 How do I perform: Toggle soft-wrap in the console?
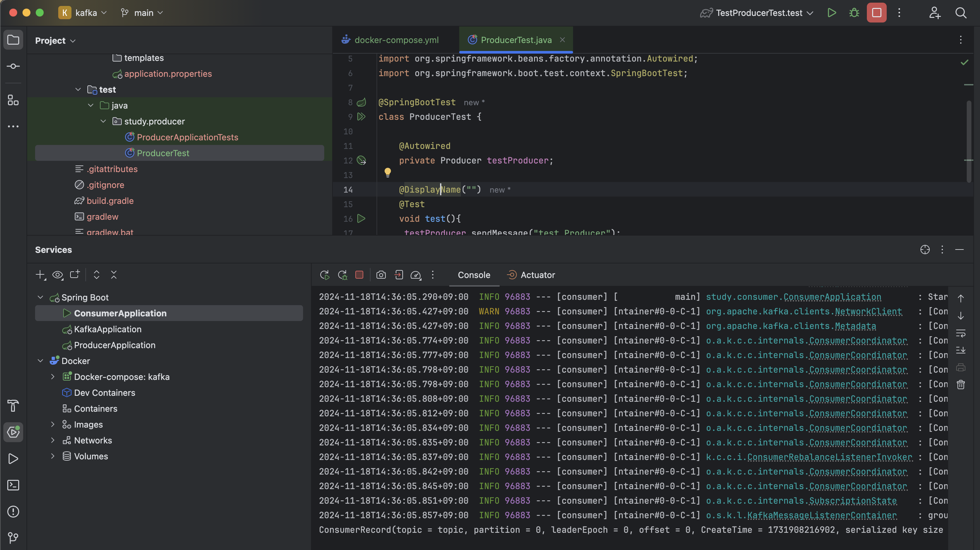click(960, 334)
